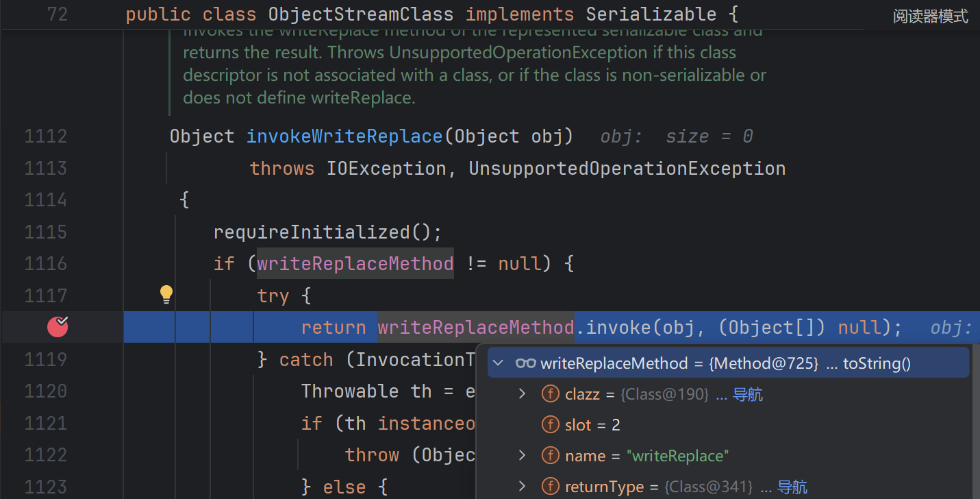Screen dimensions: 980x499
Task: Click the 导航 link next to returnType
Action: tap(792, 487)
